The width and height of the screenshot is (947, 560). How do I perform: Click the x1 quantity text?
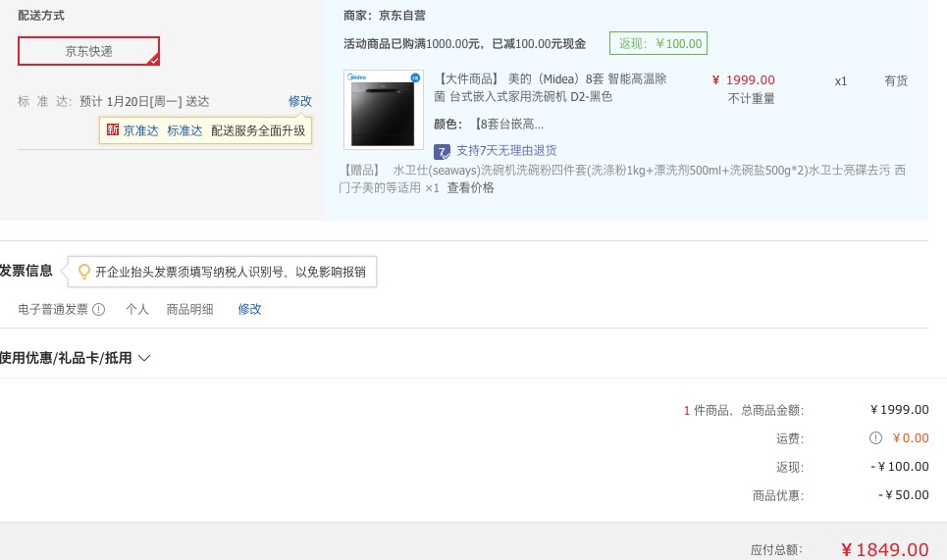pos(841,81)
